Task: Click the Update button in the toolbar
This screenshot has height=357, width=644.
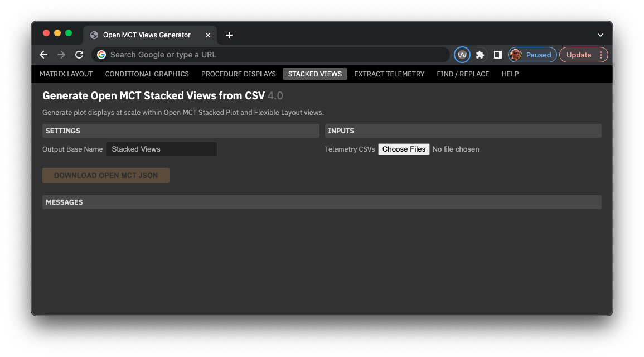Action: 579,55
